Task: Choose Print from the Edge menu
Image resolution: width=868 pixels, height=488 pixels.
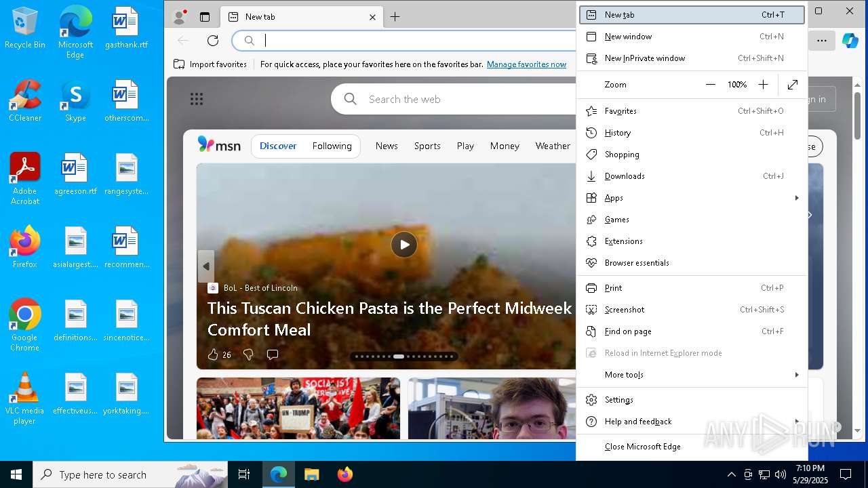Action: [692, 288]
